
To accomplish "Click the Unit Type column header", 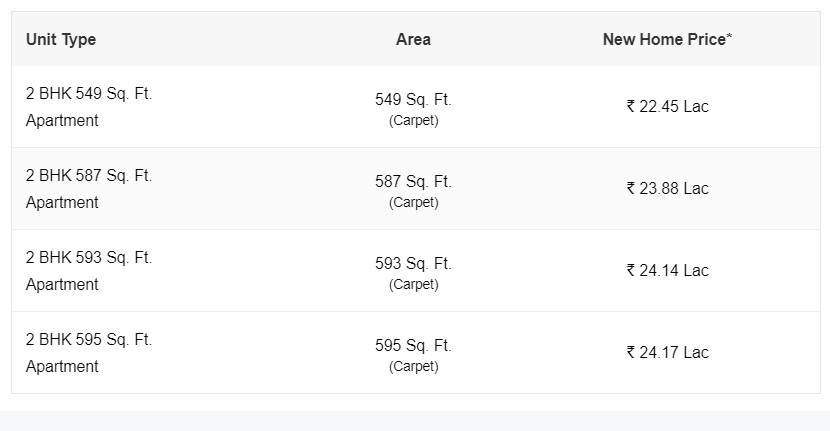I will tap(61, 40).
